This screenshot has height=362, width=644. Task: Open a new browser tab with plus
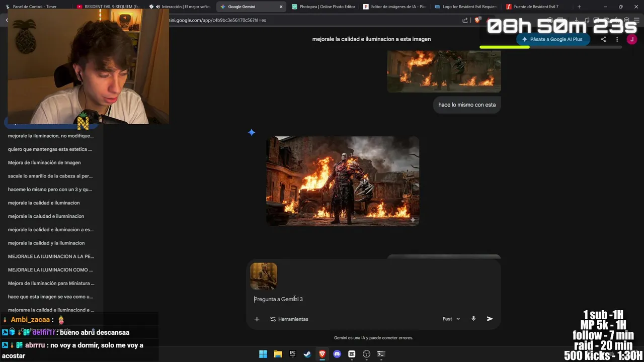pyautogui.click(x=579, y=7)
